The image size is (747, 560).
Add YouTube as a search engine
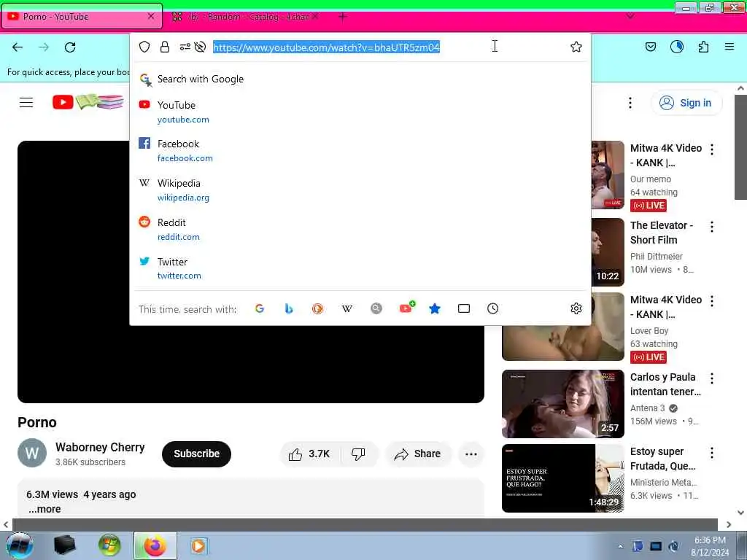406,308
